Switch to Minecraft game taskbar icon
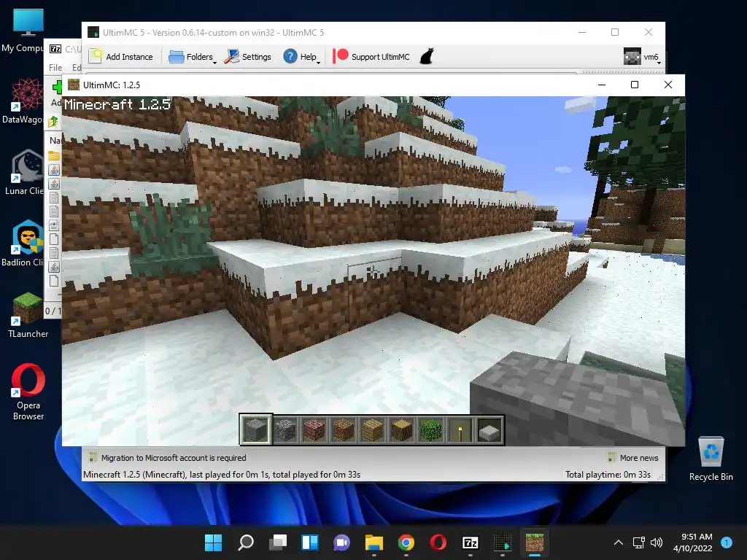This screenshot has width=747, height=560. (535, 542)
